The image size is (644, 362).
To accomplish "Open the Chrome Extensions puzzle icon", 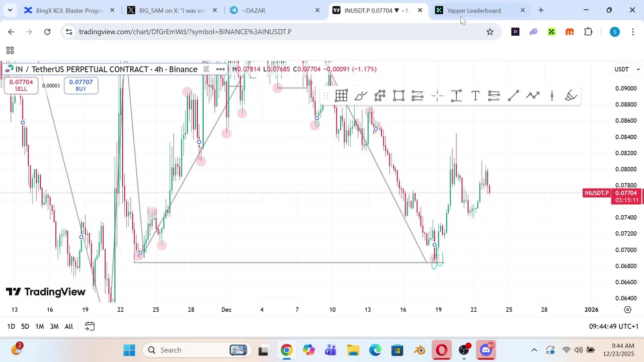I will click(x=588, y=32).
